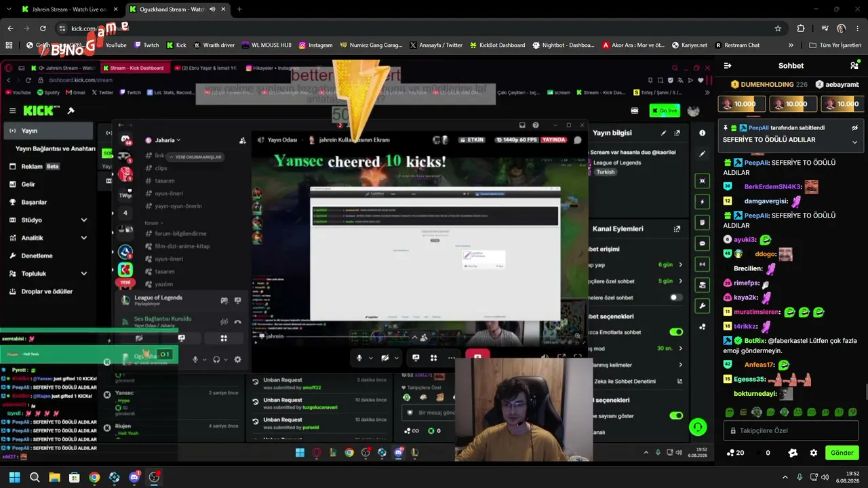868x488 pixels.
Task: Open the Discord home icon in server list
Action: coord(125,139)
